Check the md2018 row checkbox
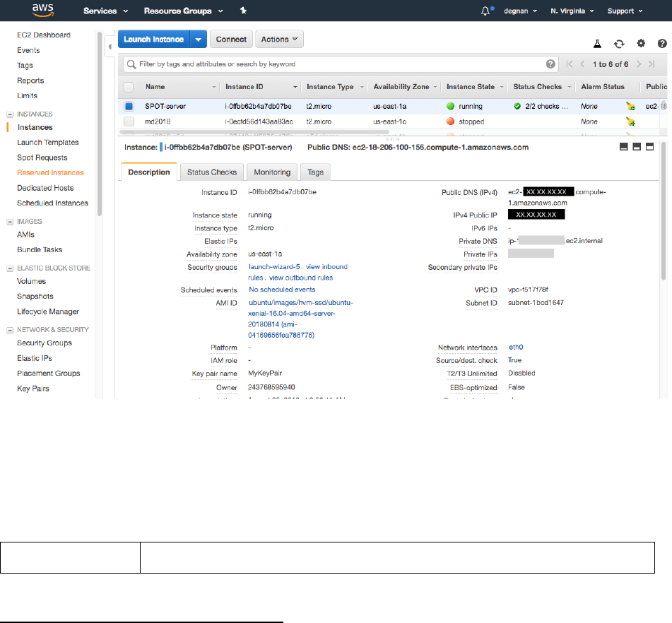672x623 pixels. click(x=129, y=121)
